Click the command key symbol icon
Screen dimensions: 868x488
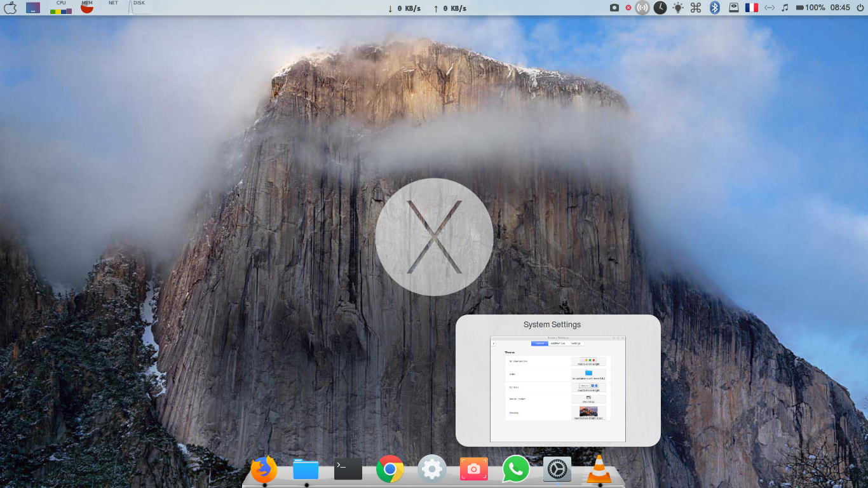click(x=696, y=8)
